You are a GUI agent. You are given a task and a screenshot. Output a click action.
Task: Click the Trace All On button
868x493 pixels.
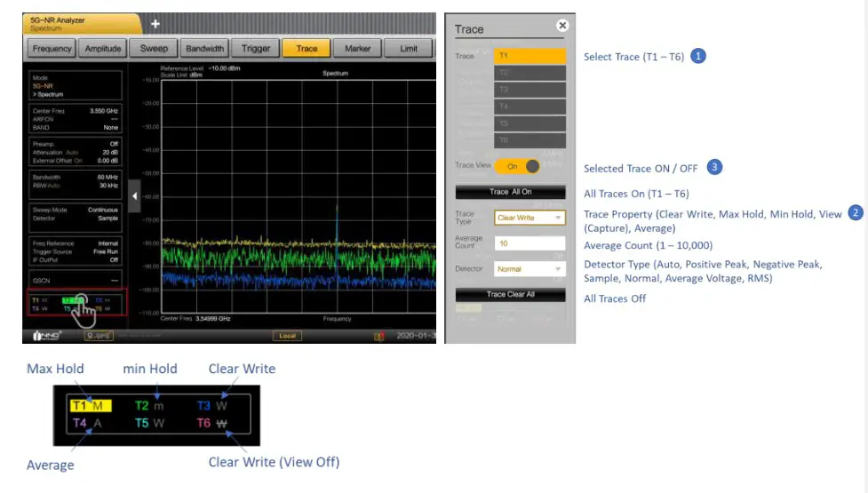click(x=510, y=192)
